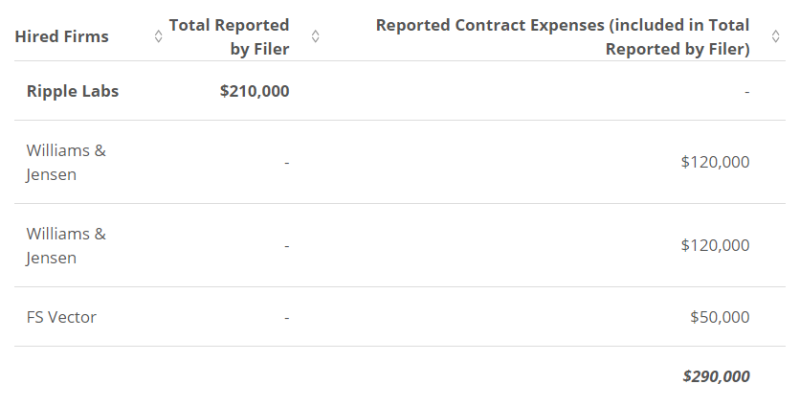Sort table by Hired Firms arrow icon

(x=158, y=36)
